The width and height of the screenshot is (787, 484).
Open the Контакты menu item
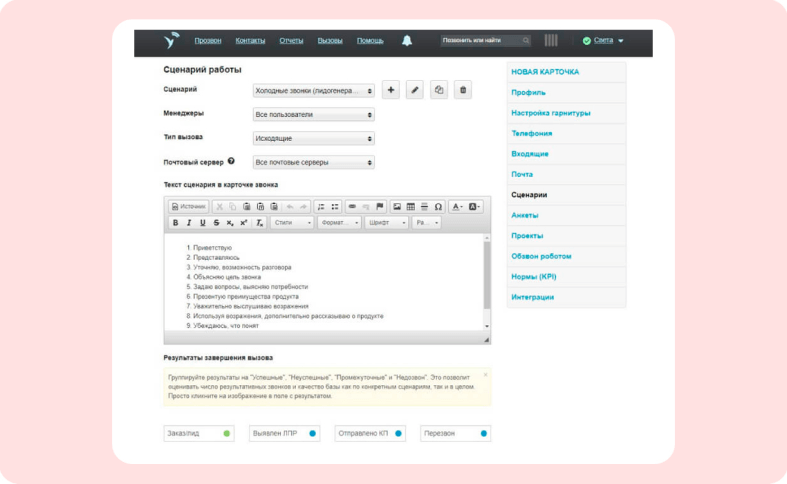coord(250,41)
